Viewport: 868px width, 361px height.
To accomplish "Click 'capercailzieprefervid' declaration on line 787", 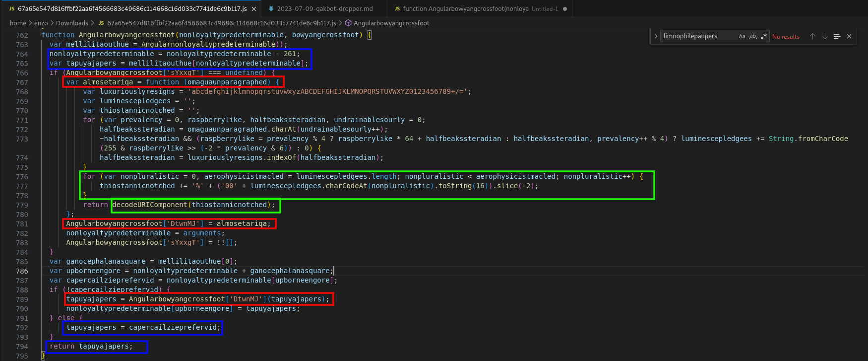I will [110, 280].
